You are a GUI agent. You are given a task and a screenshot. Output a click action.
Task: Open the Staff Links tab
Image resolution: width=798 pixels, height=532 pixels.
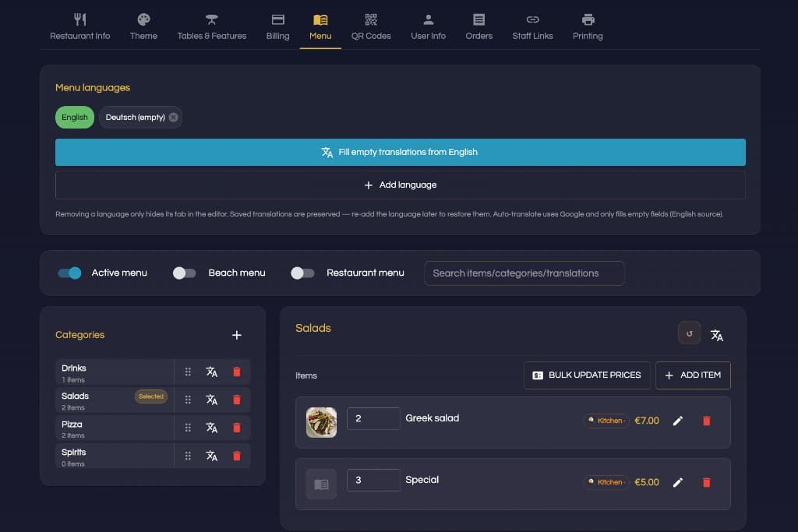coord(532,27)
